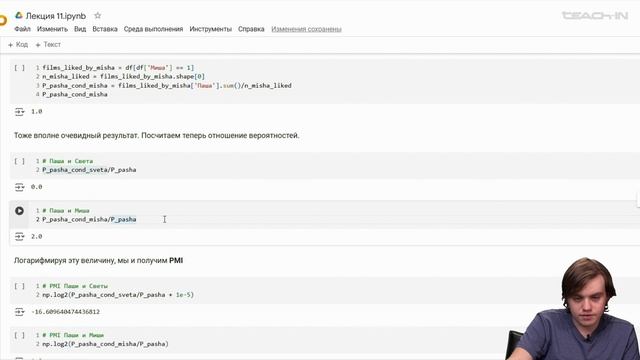Image resolution: width=640 pixels, height=360 pixels.
Task: Click into the np.log2 P_pasha_cond_sveta code line
Action: [x=118, y=295]
